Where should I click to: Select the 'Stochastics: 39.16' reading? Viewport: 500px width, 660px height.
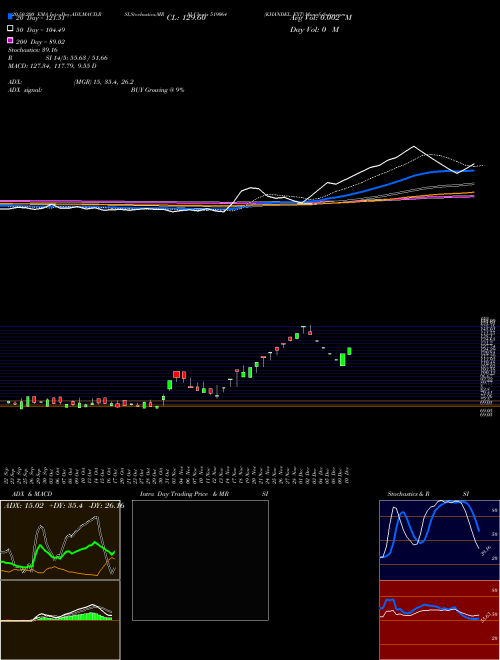[x=33, y=50]
